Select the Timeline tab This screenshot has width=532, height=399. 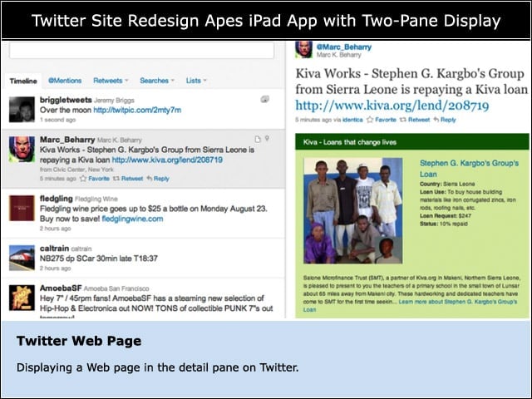click(x=23, y=81)
